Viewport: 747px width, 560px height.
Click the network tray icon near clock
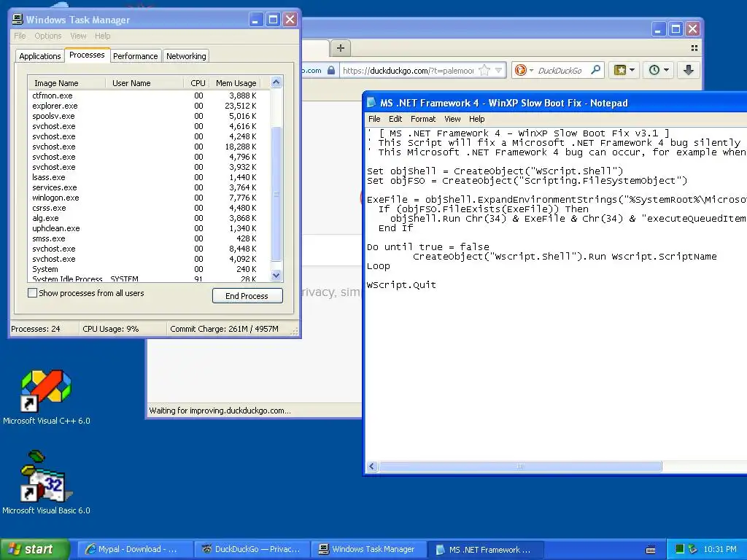coord(693,549)
